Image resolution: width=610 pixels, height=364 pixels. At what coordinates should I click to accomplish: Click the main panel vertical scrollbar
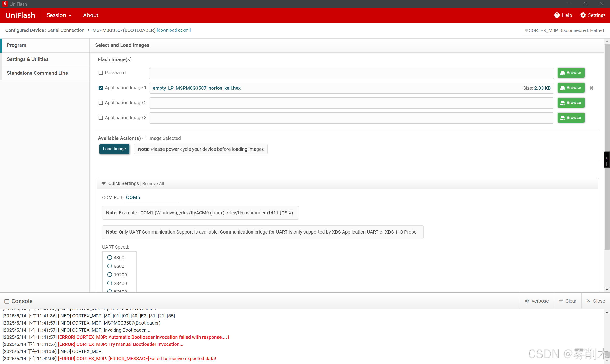(607, 147)
